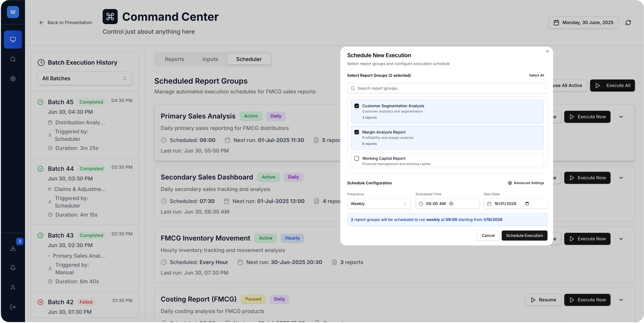644x323 pixels.
Task: Execute Now for Secondary Sales Dashboard
Action: point(587,178)
